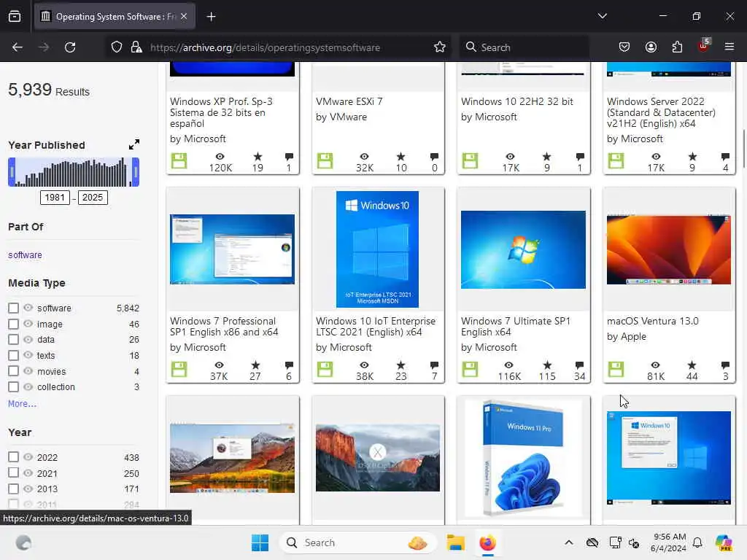Click software floppy icon on VMware ESXi card

pyautogui.click(x=325, y=161)
